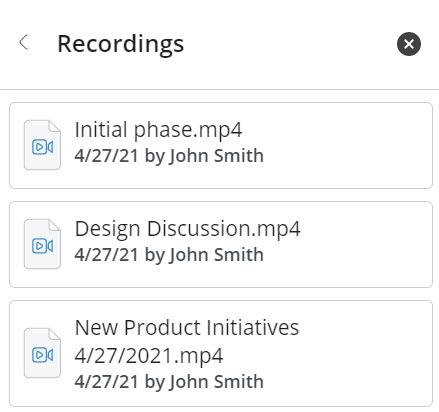
Task: Click John Smith on the Initial phase recording
Action: (x=217, y=156)
